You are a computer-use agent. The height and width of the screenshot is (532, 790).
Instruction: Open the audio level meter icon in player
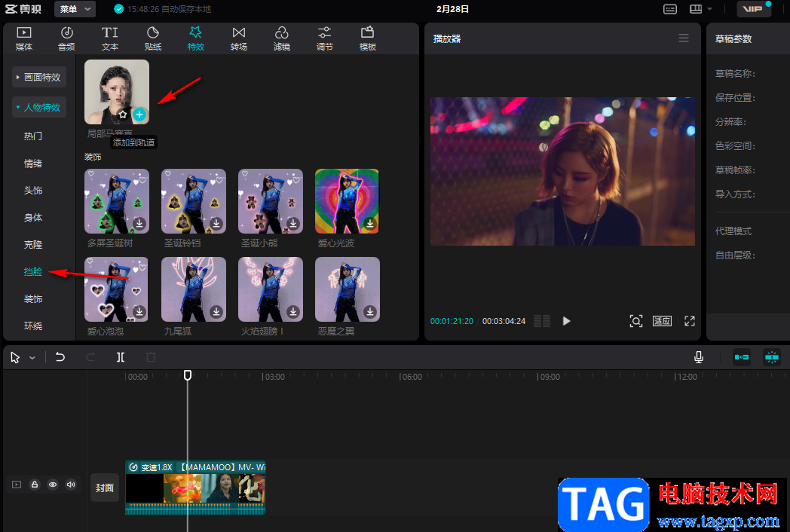tap(542, 321)
